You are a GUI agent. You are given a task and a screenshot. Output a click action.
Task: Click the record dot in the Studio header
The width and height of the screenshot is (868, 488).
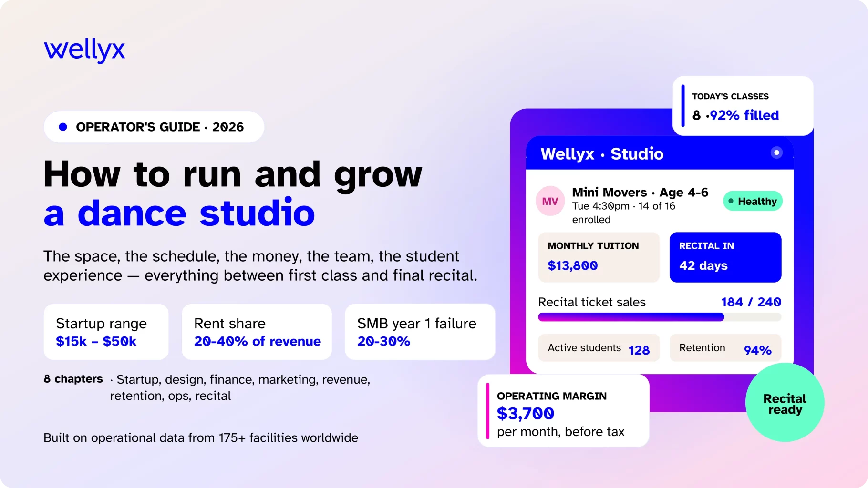(776, 152)
